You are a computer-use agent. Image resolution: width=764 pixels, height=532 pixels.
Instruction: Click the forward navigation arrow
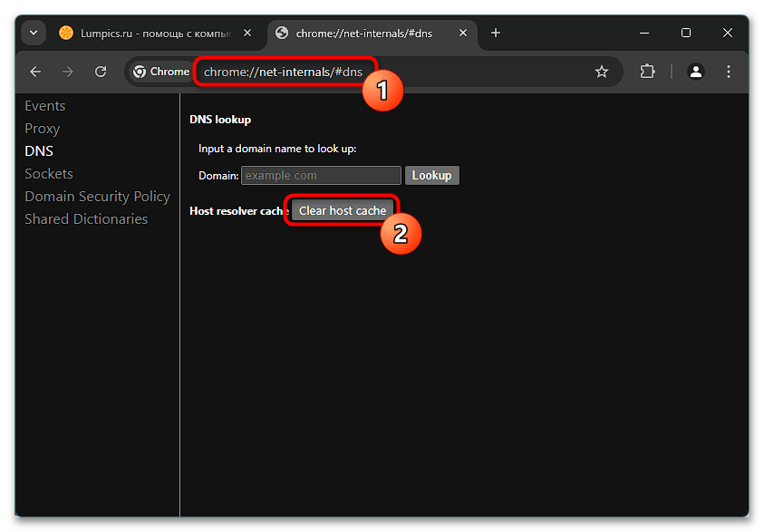click(x=68, y=73)
